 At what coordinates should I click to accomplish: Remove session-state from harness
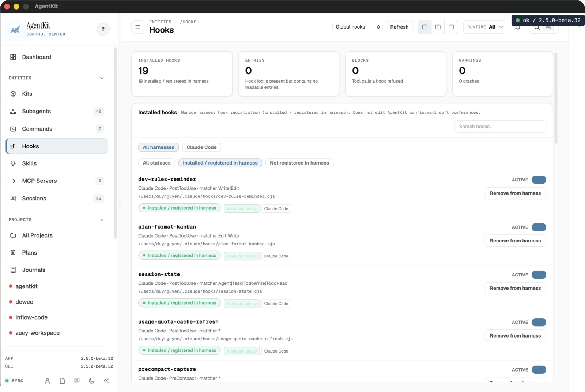(515, 289)
